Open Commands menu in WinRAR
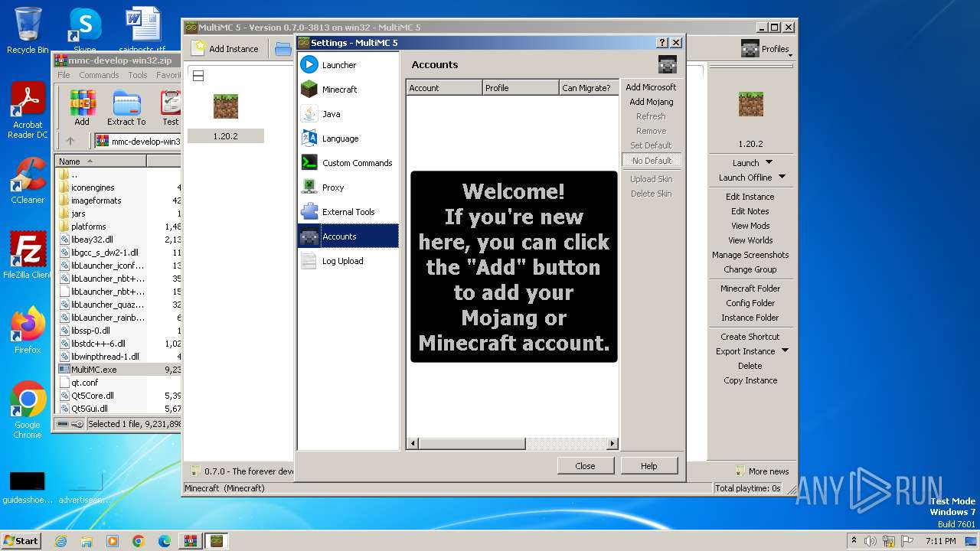980x551 pixels. click(x=99, y=75)
